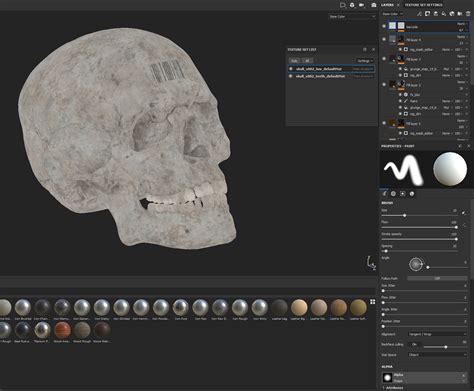Image resolution: width=474 pixels, height=391 pixels.
Task: Select the Fill layer 3 thumbnail
Action: (x=393, y=59)
